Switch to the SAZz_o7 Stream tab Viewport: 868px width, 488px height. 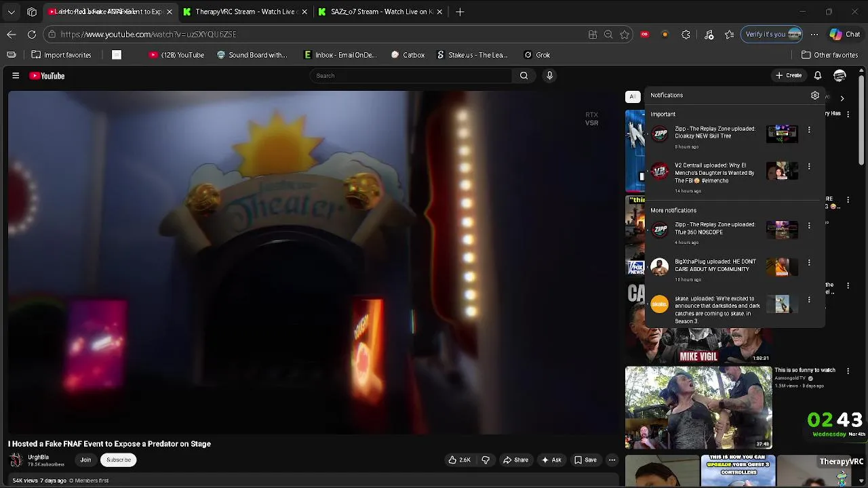pyautogui.click(x=381, y=12)
